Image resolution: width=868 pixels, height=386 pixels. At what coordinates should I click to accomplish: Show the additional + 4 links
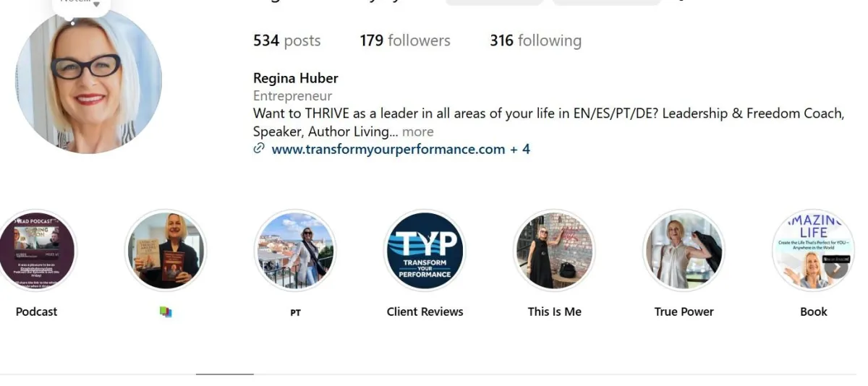[520, 149]
